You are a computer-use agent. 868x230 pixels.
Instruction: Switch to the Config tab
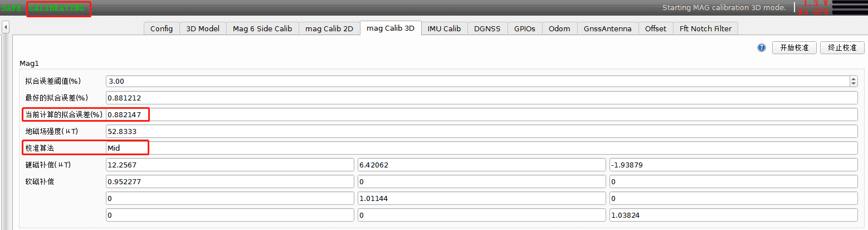pos(162,28)
